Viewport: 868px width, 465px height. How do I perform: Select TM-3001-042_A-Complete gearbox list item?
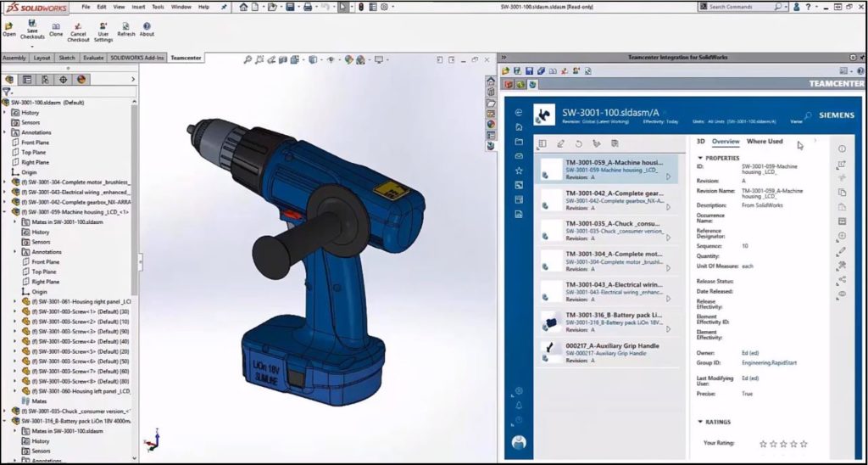coord(606,200)
